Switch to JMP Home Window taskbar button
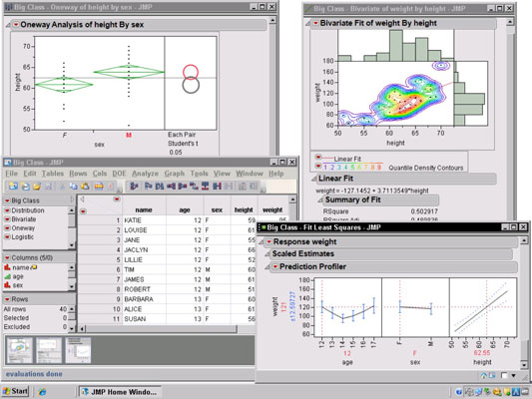The width and height of the screenshot is (532, 399). point(120,392)
